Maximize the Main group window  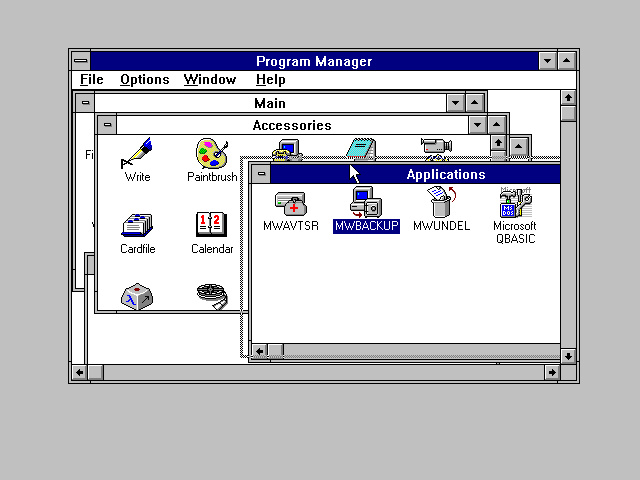point(475,102)
